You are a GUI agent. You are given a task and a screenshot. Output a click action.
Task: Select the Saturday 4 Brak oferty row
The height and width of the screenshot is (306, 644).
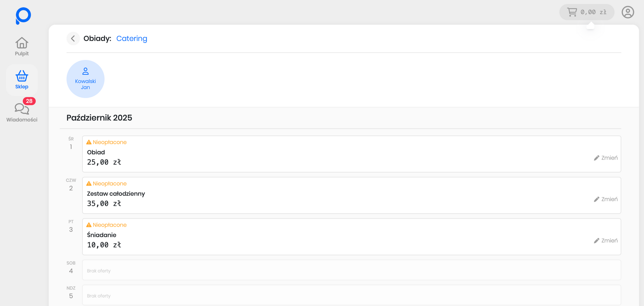pyautogui.click(x=351, y=270)
